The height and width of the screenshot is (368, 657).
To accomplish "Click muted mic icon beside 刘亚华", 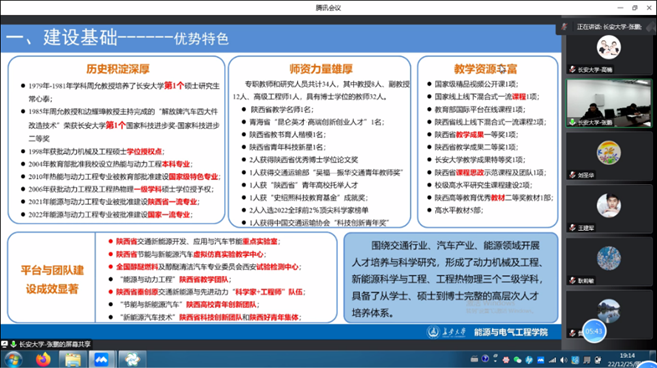I will pyautogui.click(x=572, y=175).
